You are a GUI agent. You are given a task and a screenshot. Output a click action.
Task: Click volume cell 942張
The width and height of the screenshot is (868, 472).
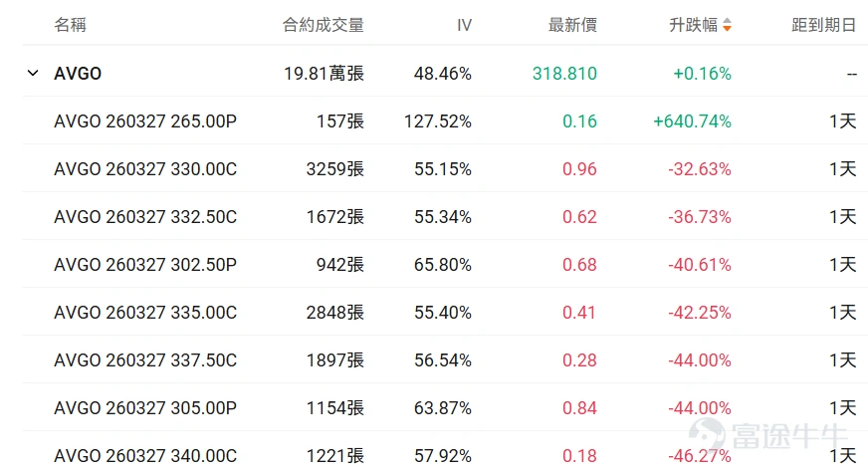[x=339, y=264]
